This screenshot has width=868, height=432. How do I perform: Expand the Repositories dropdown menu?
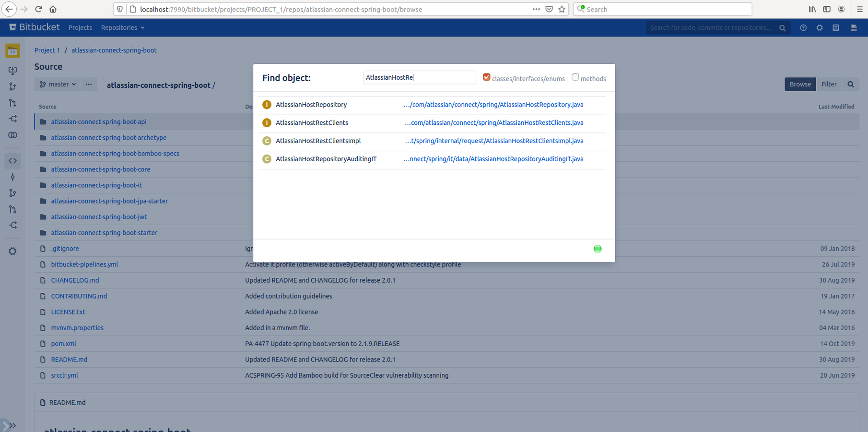pyautogui.click(x=122, y=28)
